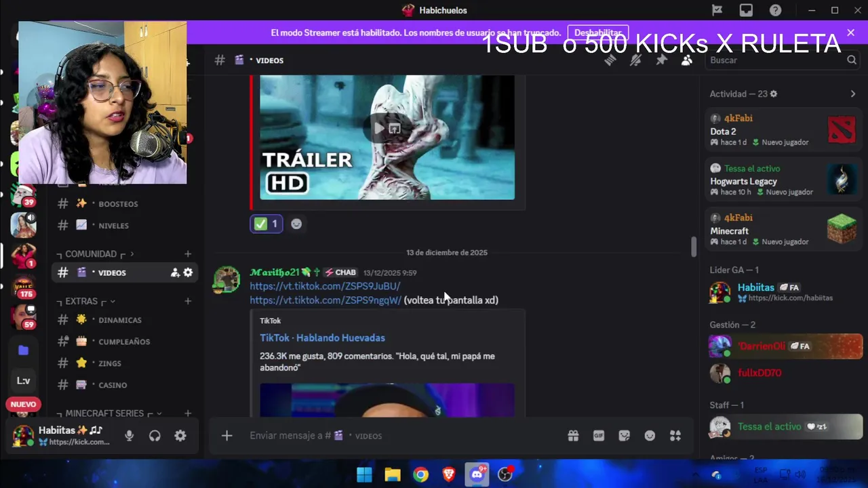Click the Buscar search field

(x=783, y=60)
